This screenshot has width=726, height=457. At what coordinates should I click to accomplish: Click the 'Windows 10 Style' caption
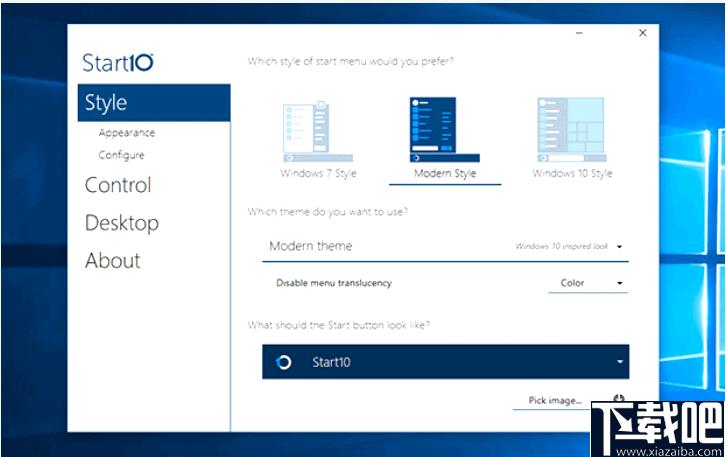(572, 173)
